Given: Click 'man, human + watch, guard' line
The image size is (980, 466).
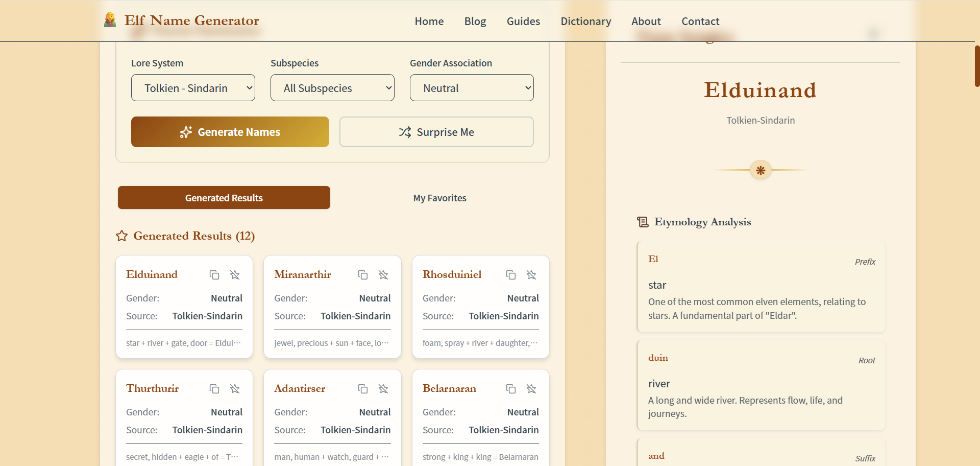Looking at the screenshot, I should [332, 457].
